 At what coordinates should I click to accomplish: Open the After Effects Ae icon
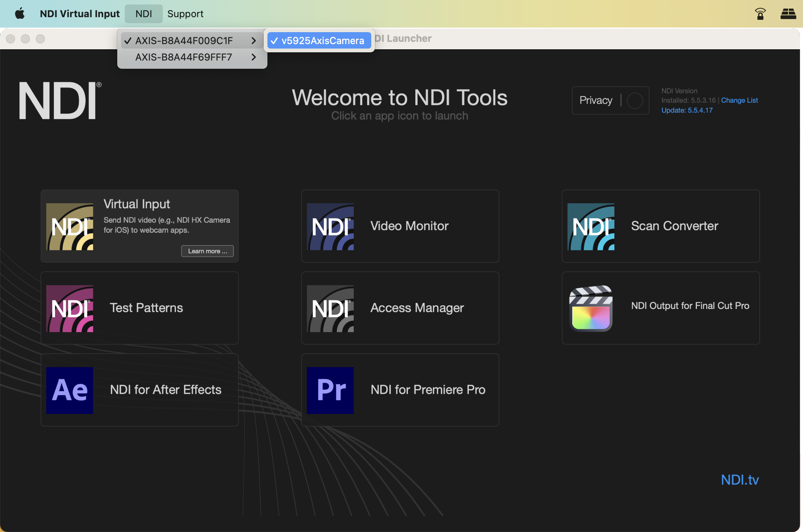(69, 390)
